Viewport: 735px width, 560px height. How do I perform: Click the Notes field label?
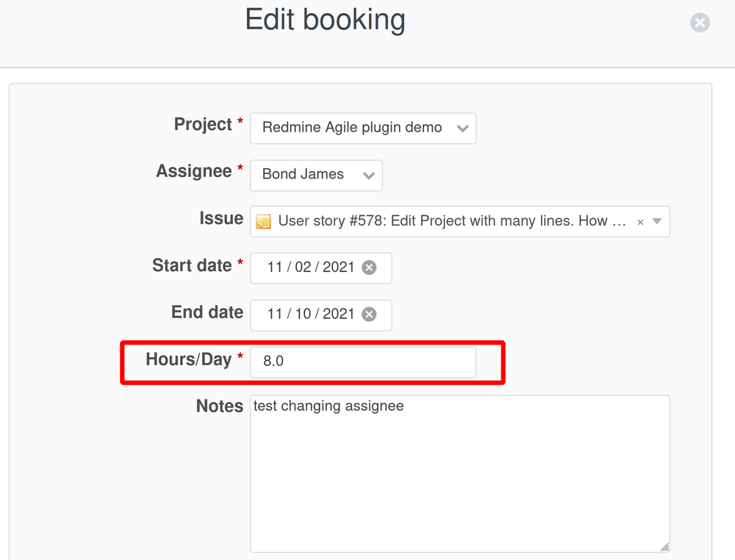pyautogui.click(x=219, y=406)
